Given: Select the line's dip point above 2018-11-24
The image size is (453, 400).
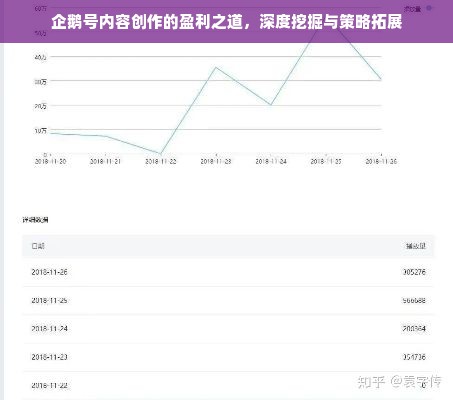Looking at the screenshot, I should (271, 105).
